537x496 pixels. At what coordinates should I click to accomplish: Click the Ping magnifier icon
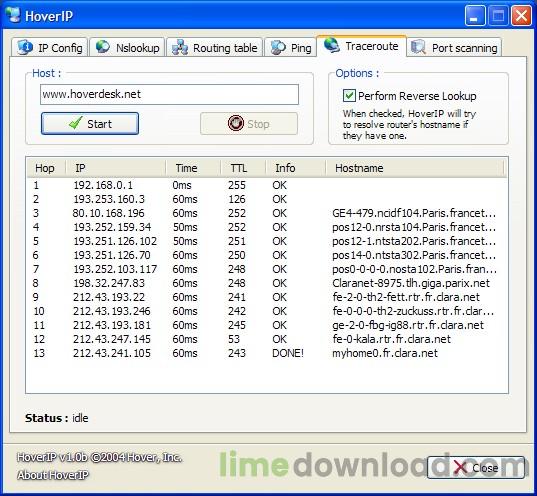[x=278, y=47]
